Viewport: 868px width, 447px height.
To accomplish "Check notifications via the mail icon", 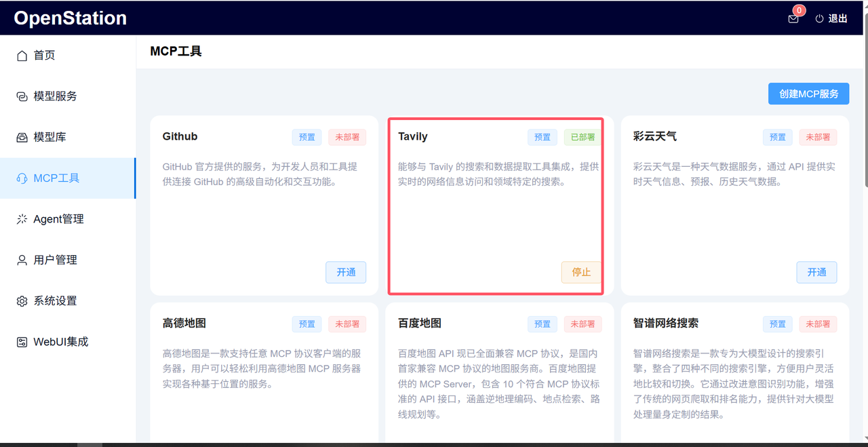I will point(792,18).
